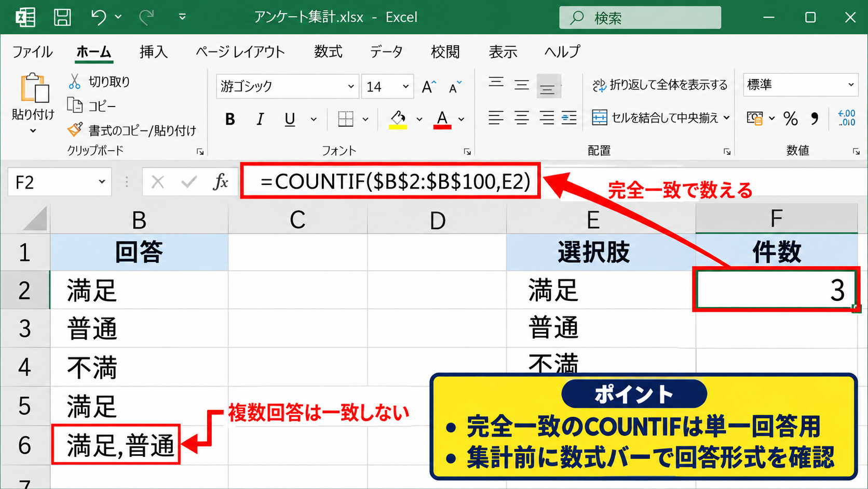
Task: Click the borders grid icon
Action: point(346,119)
